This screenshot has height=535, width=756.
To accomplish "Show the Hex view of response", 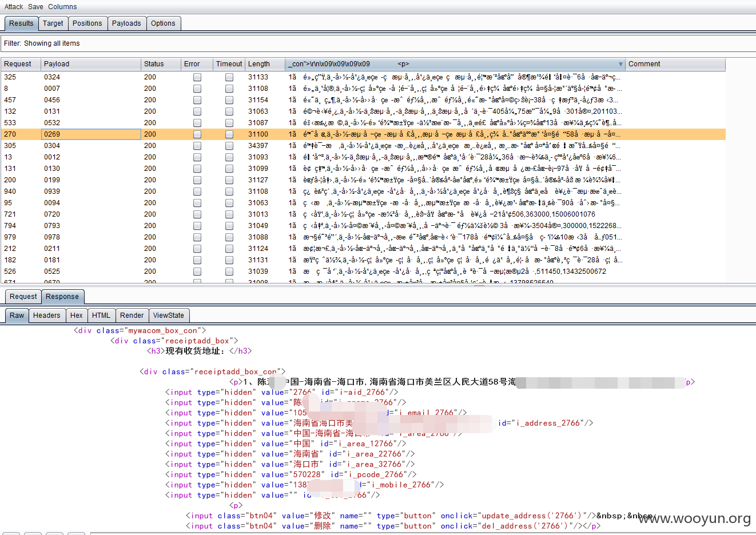I will point(77,316).
